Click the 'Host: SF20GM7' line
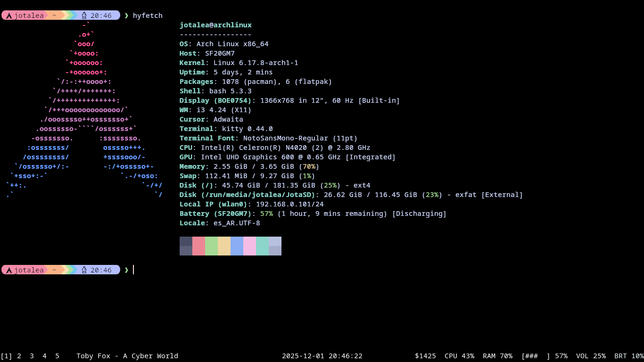This screenshot has height=362, width=644. pyautogui.click(x=207, y=53)
